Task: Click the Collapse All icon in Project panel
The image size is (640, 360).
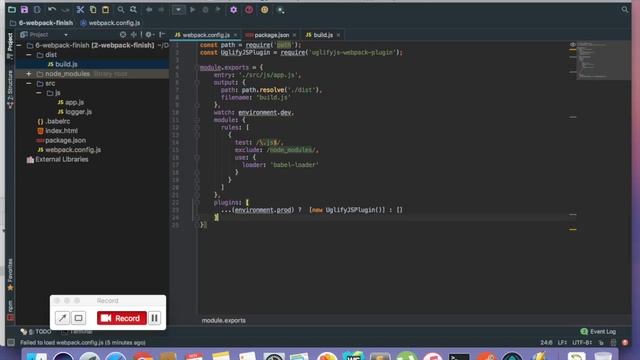Action: (133, 35)
